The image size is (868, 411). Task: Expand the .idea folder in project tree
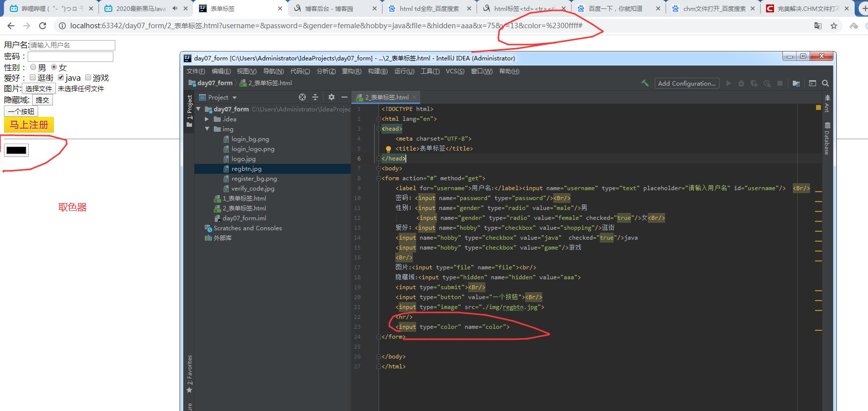[x=207, y=119]
